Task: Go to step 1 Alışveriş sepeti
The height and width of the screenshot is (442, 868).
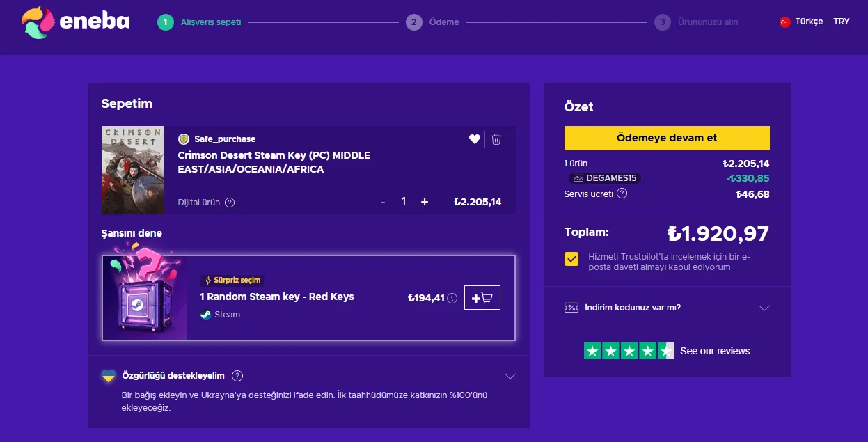Action: (200, 22)
